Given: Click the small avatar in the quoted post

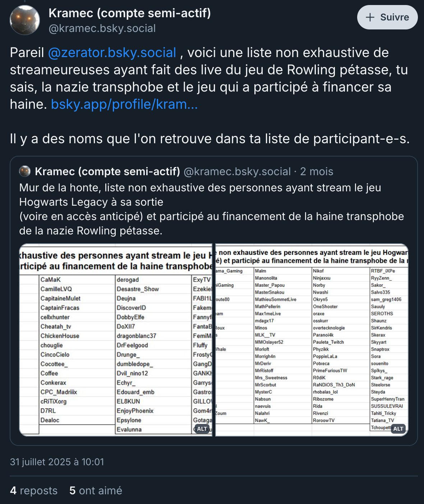Looking at the screenshot, I should [25, 171].
